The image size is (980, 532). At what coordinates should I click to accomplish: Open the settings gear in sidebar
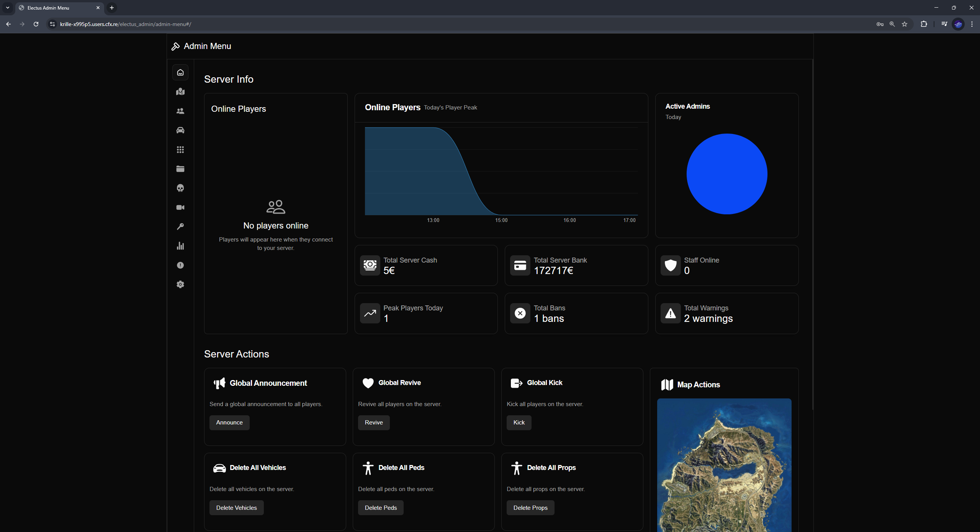180,284
